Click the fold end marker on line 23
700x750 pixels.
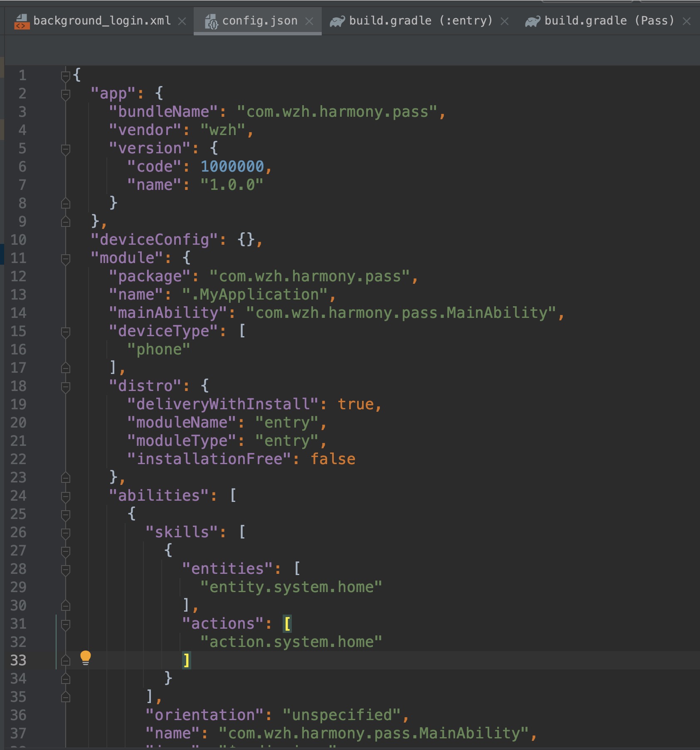pyautogui.click(x=65, y=477)
